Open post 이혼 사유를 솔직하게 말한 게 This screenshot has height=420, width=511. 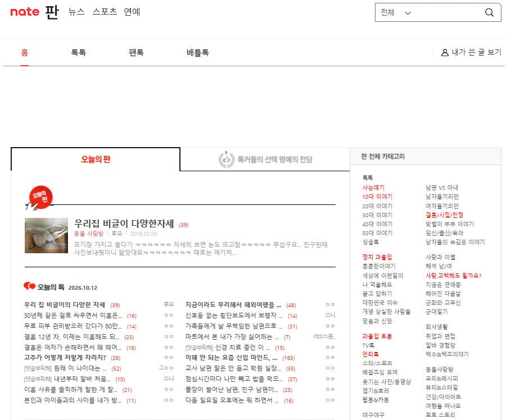coord(70,390)
